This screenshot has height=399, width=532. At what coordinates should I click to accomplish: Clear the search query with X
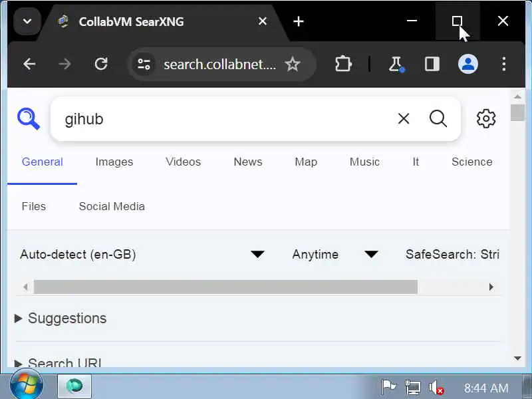[404, 119]
